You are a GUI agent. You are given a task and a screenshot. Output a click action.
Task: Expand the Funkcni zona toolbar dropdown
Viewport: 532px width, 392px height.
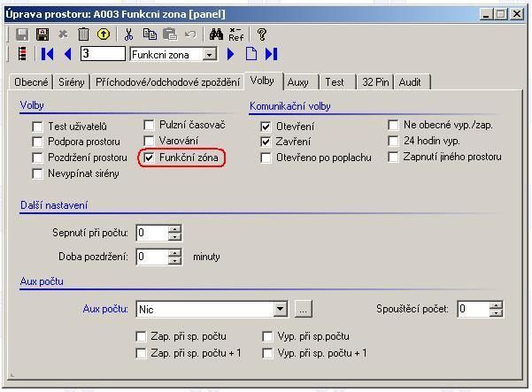pyautogui.click(x=209, y=55)
